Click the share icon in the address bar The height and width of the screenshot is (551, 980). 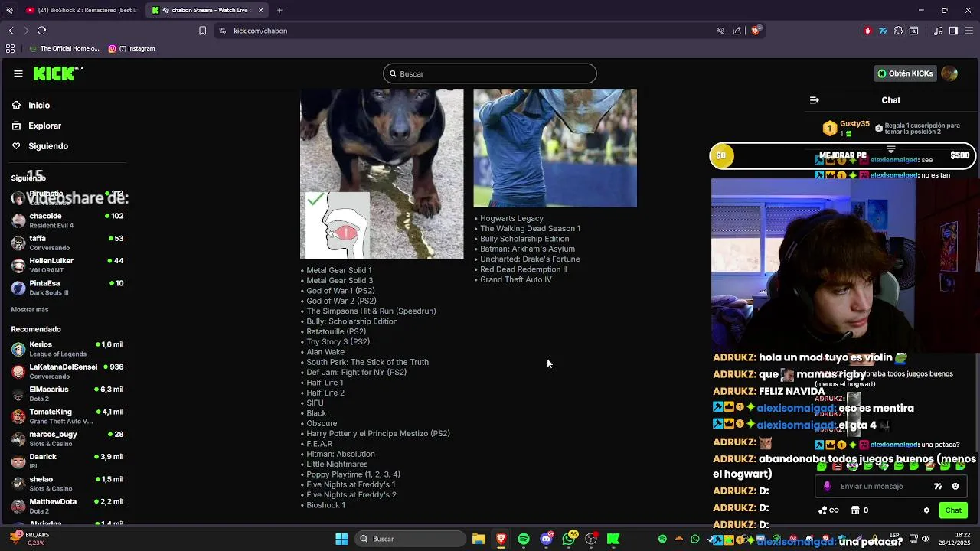(x=737, y=31)
